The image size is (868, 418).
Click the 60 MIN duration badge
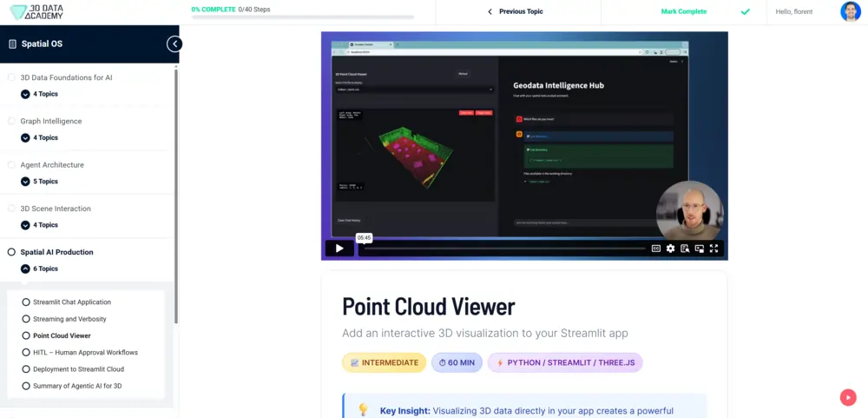point(457,362)
